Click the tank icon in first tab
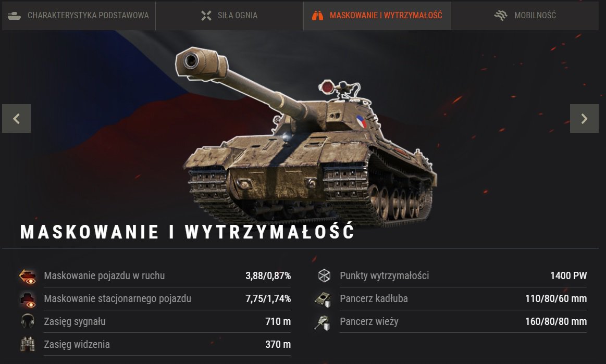Viewport: 606px width, 364px height. (14, 16)
